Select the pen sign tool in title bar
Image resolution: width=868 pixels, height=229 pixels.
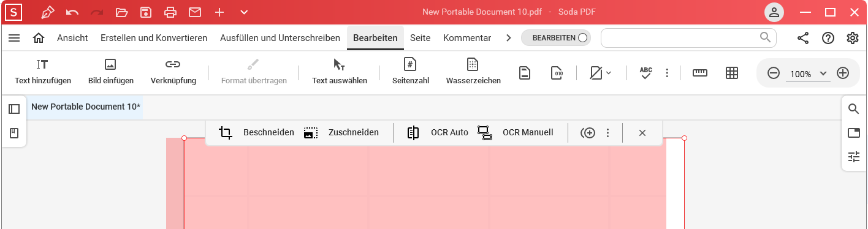pos(47,12)
